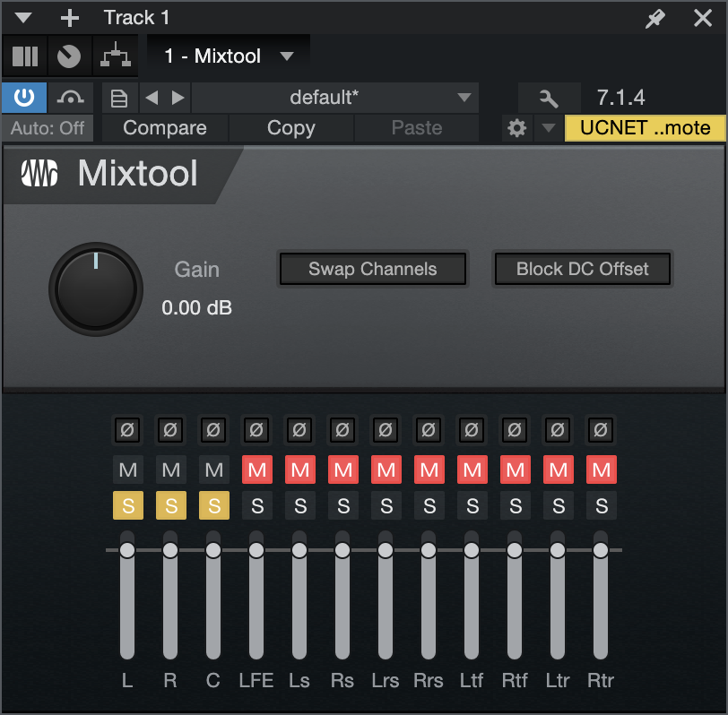
Task: Show the channel editor bars icon
Action: 24,56
